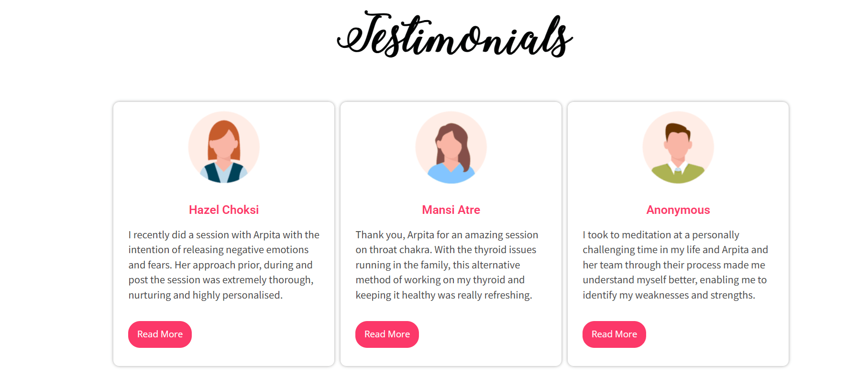Click the text line 'keeping it healthy was really refreshing.'

click(444, 295)
